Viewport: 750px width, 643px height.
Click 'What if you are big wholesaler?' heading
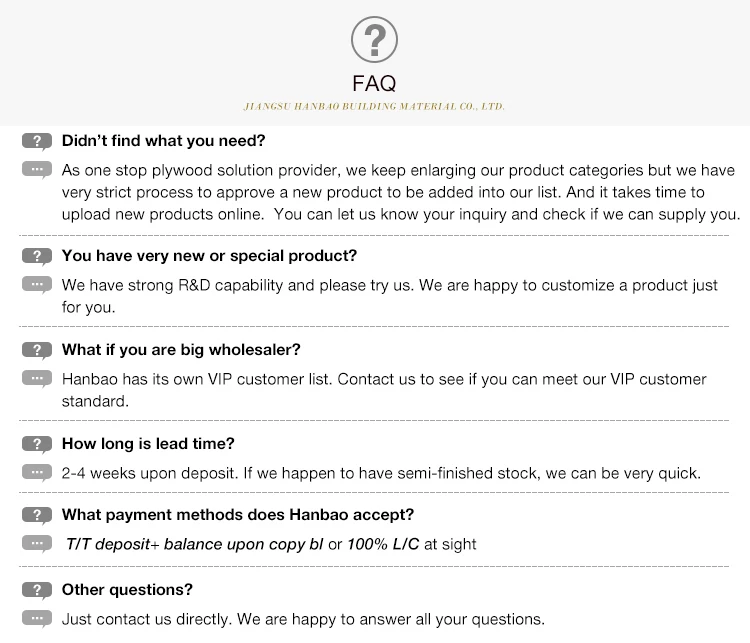[x=181, y=350]
